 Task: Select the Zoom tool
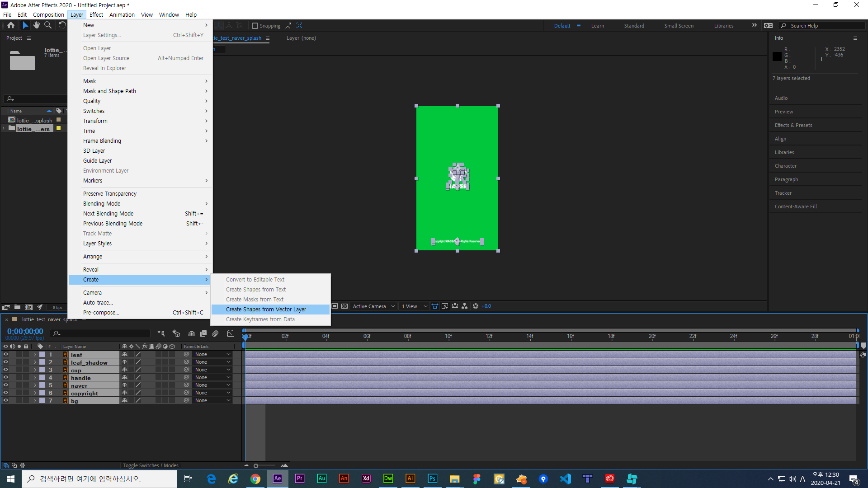[48, 25]
